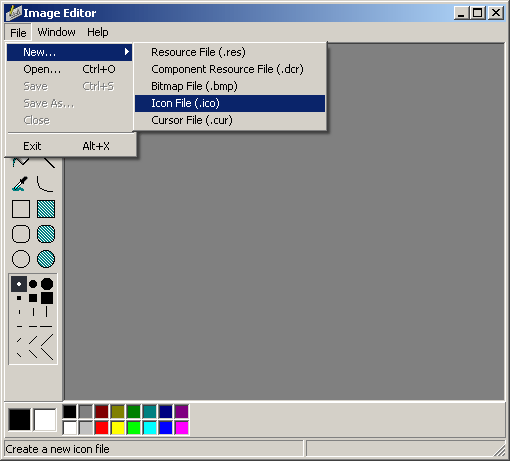Create a new Icon File (.ico)

tap(230, 103)
